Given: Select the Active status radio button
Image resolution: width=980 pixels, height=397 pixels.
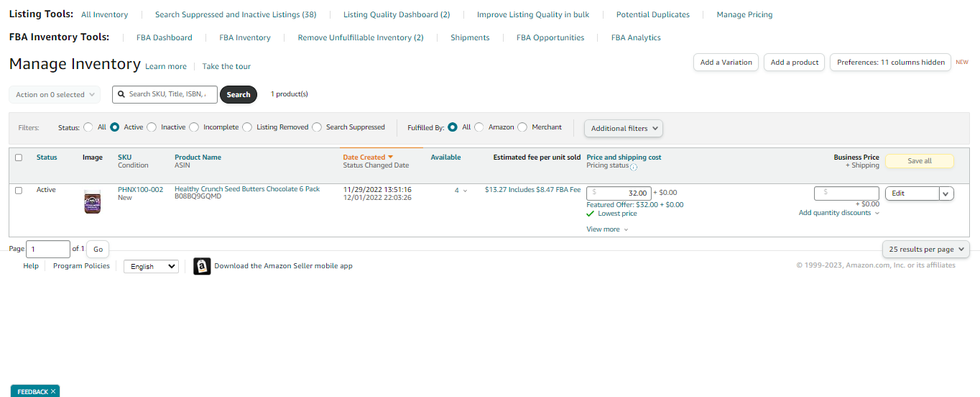Looking at the screenshot, I should coord(114,127).
